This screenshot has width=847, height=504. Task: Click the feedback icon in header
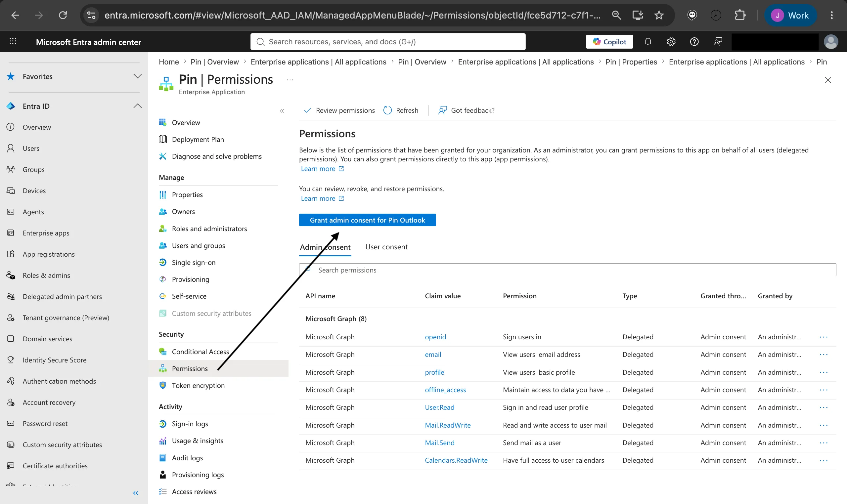coord(717,42)
